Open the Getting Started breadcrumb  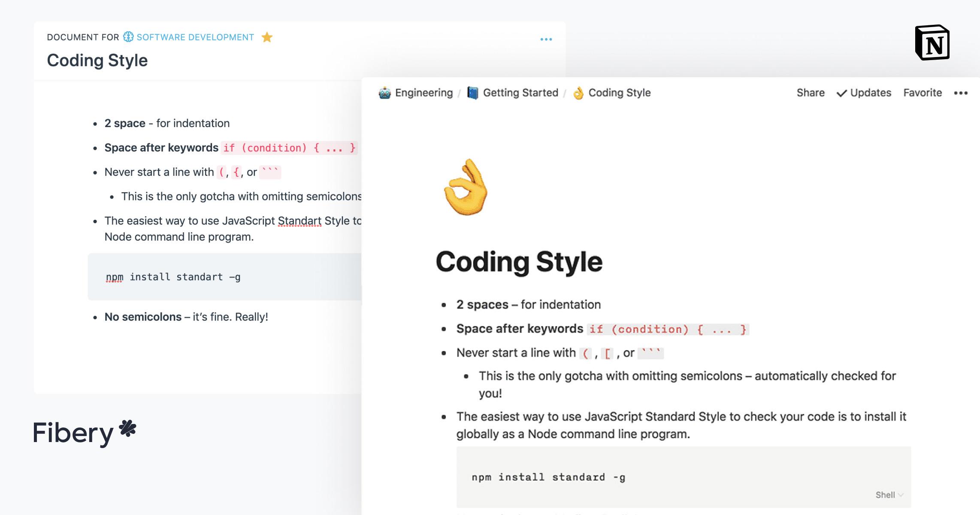tap(520, 93)
